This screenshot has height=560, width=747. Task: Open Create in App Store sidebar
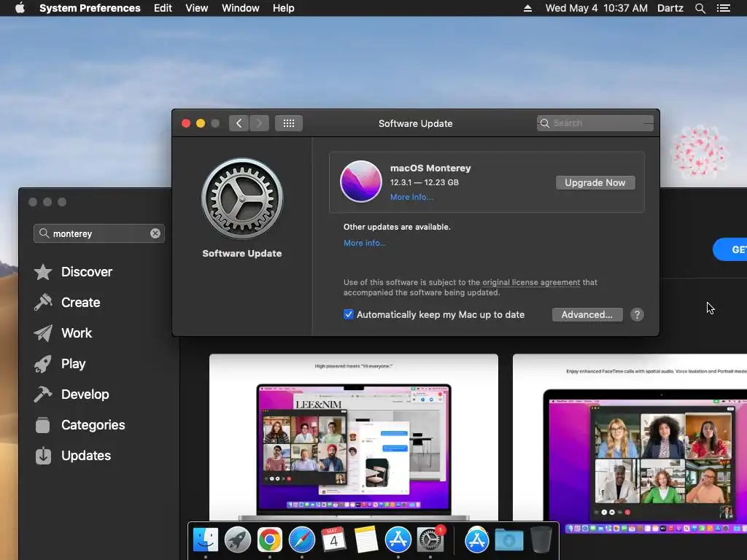point(67,303)
